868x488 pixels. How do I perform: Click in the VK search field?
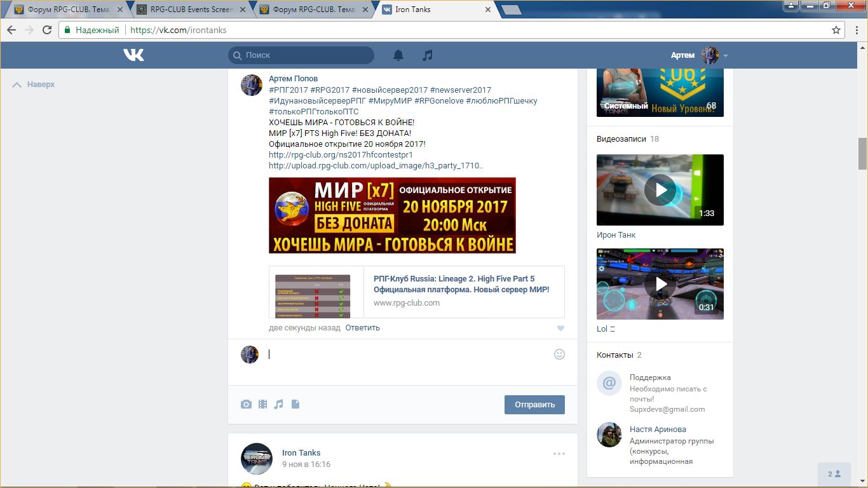(x=301, y=55)
